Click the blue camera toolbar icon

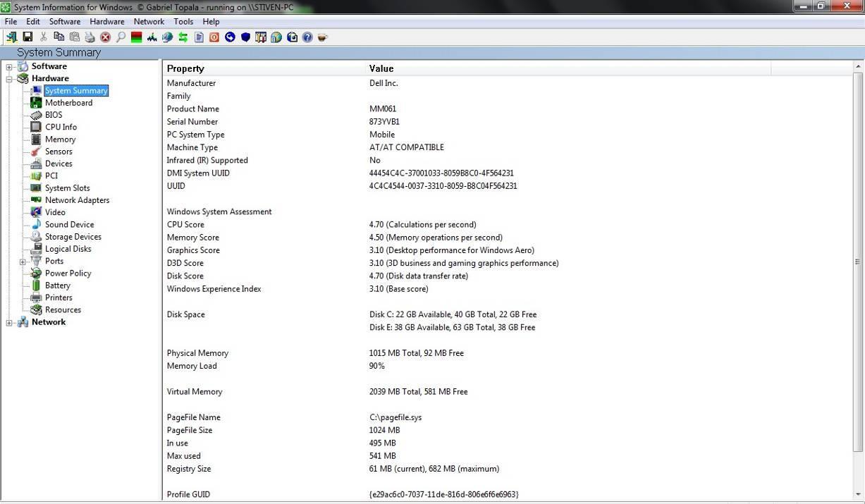click(x=292, y=37)
